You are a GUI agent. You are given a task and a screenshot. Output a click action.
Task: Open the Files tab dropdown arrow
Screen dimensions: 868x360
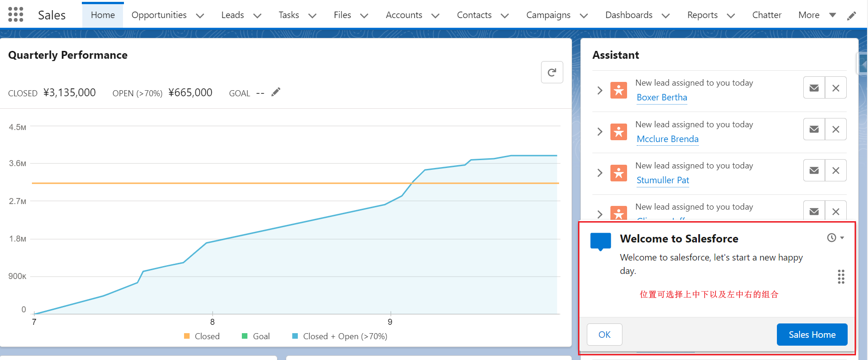364,16
